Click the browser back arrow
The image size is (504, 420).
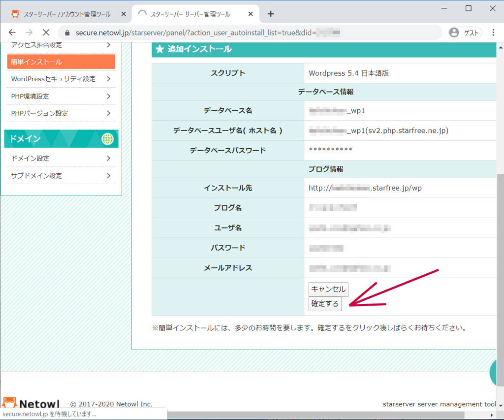pos(12,32)
